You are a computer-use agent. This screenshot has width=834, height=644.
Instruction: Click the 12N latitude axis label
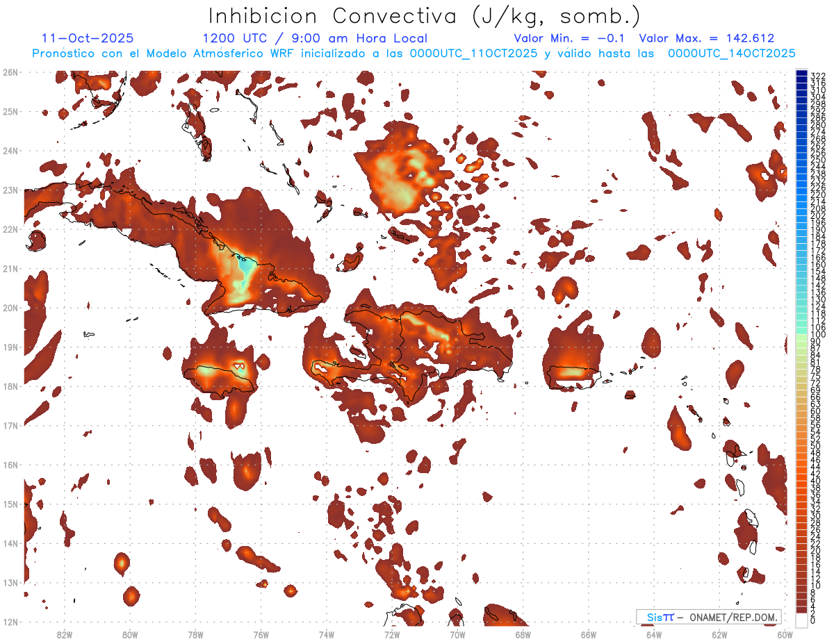pos(10,622)
